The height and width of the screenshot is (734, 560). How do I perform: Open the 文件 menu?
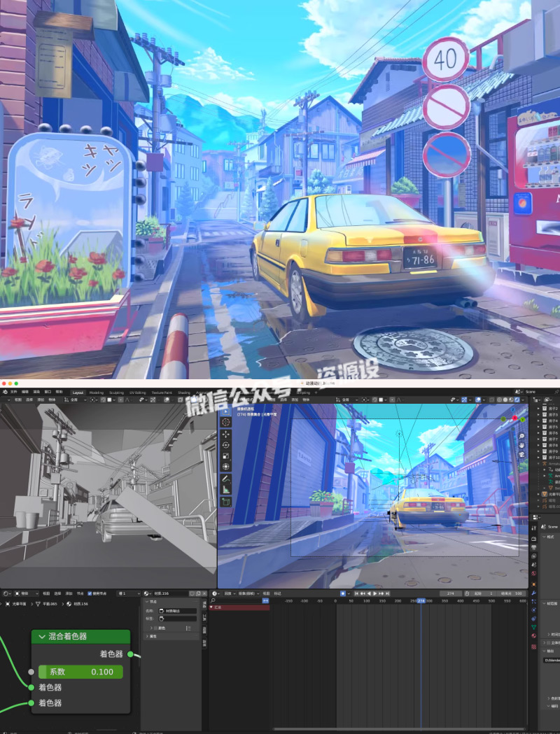coord(13,392)
